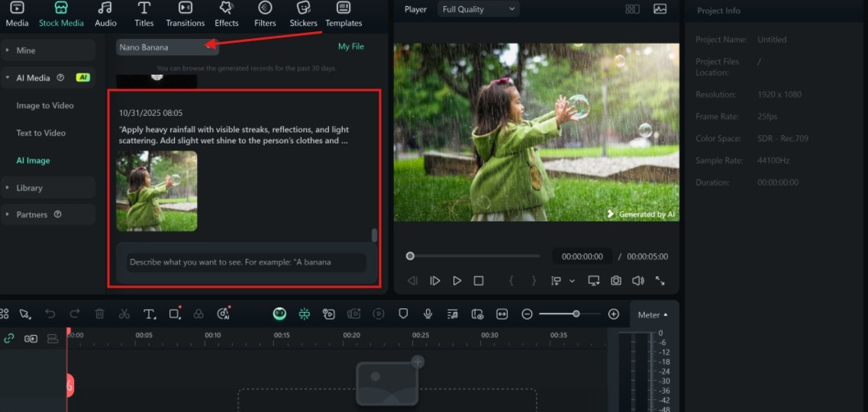The image size is (868, 412).
Task: Click the player grid layout icon
Action: coord(632,9)
